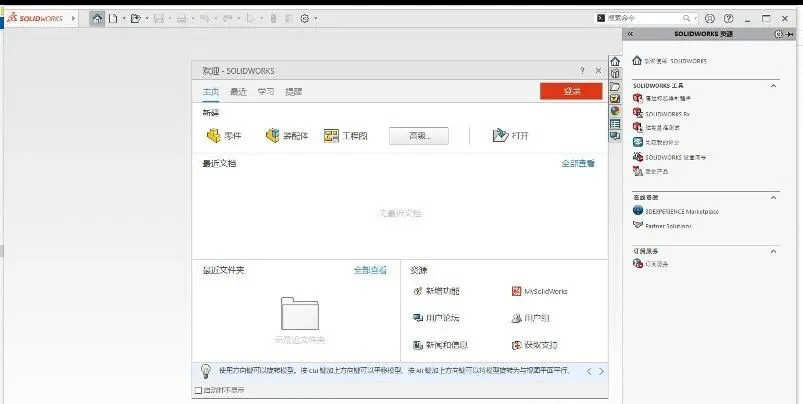Screen dimensions: 803x404
Task: Open the SOLIDWORKS 复制设置向导 tool
Action: click(669, 157)
